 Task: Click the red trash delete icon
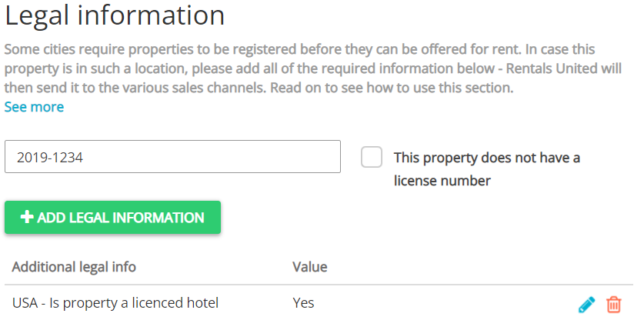pos(613,305)
